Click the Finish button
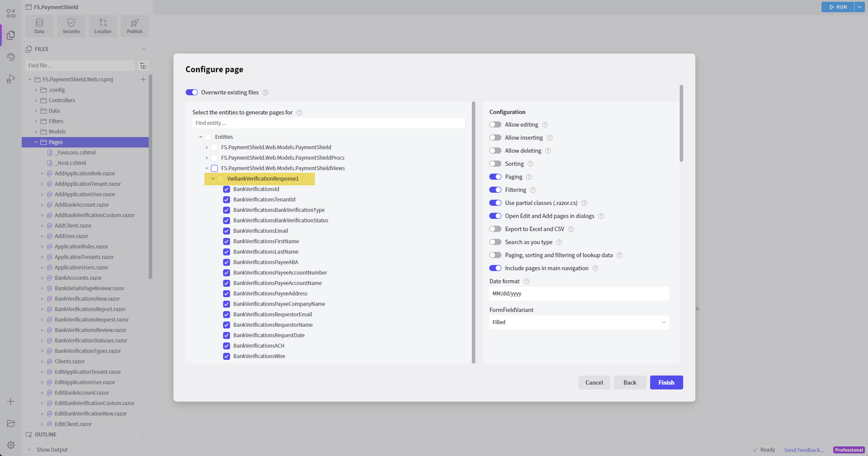The width and height of the screenshot is (868, 456). click(x=666, y=382)
